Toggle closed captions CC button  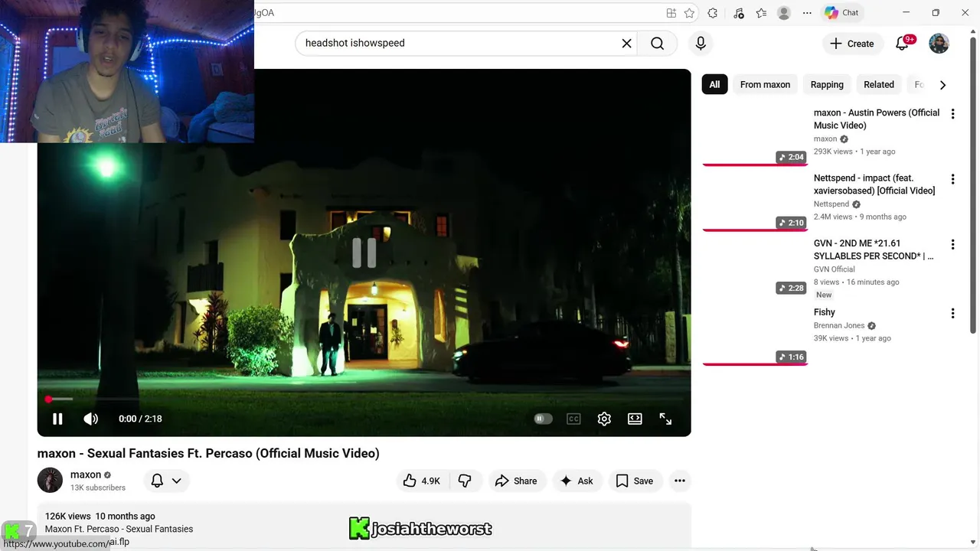pyautogui.click(x=573, y=419)
